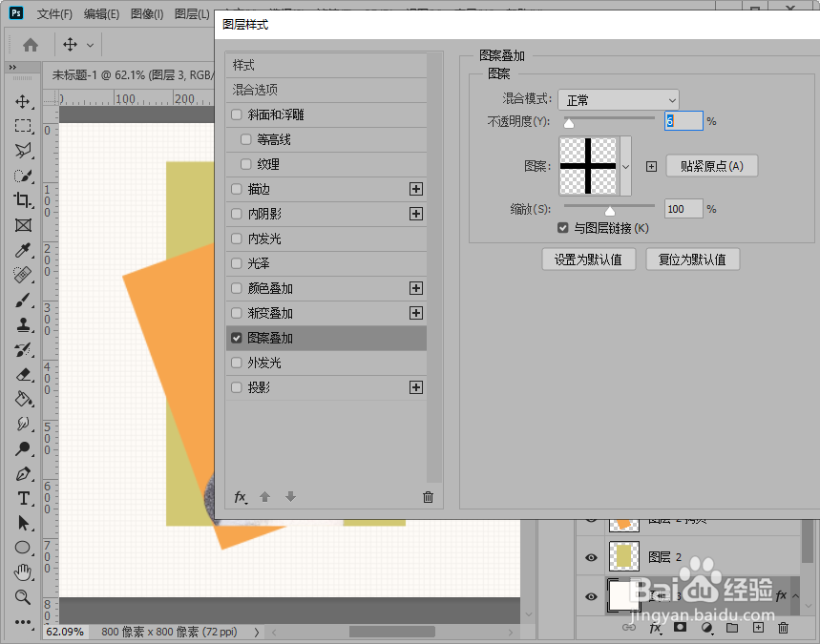820x644 pixels.
Task: Open the 混合模式 dropdown
Action: click(x=619, y=99)
